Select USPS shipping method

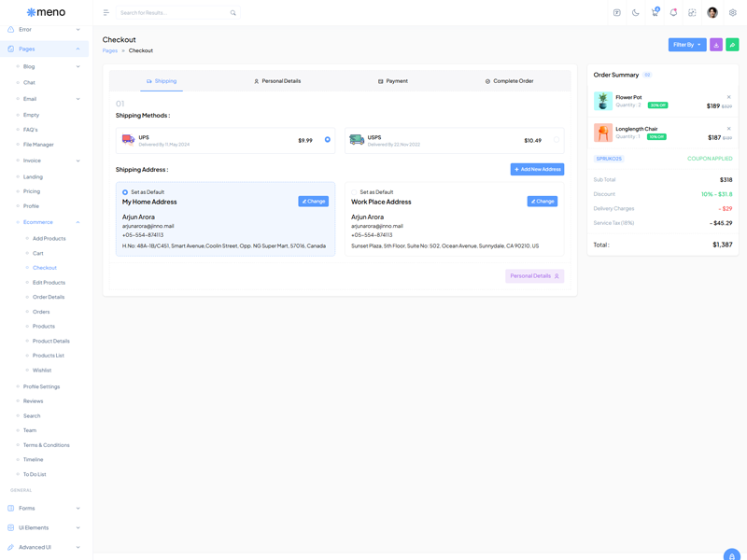click(x=557, y=140)
